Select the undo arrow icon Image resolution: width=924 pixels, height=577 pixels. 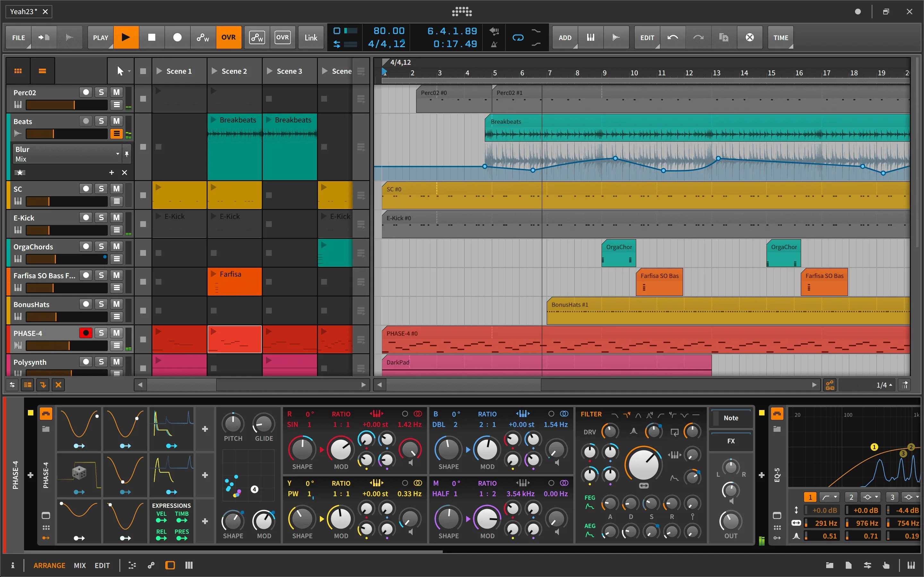click(x=673, y=38)
